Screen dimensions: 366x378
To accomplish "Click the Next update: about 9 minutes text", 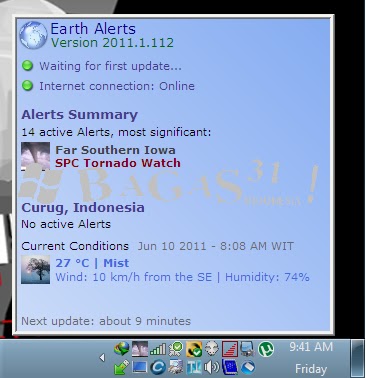I will coord(106,321).
